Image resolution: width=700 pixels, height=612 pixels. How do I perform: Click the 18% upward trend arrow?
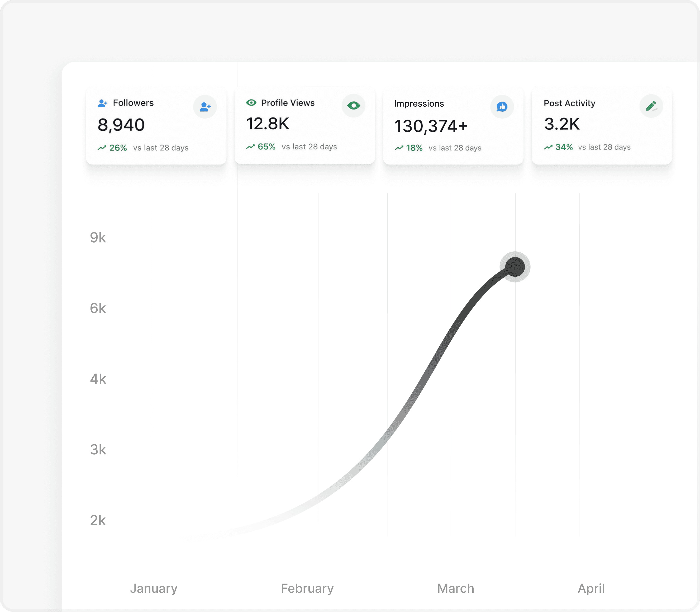tap(399, 148)
